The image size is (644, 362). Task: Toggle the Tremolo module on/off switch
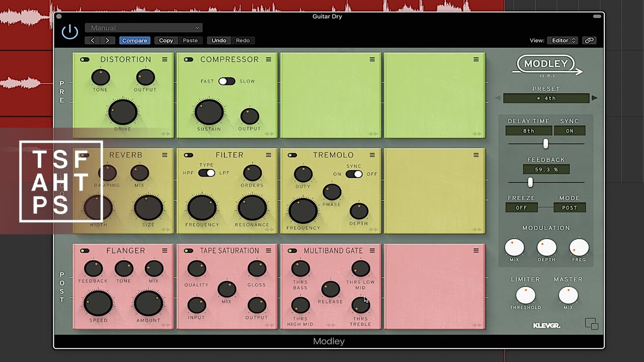point(292,155)
